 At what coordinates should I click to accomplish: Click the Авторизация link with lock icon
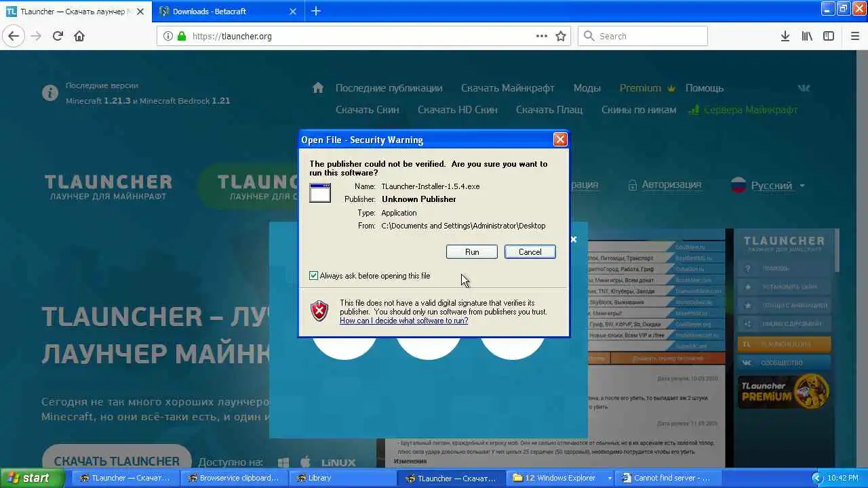(x=664, y=184)
